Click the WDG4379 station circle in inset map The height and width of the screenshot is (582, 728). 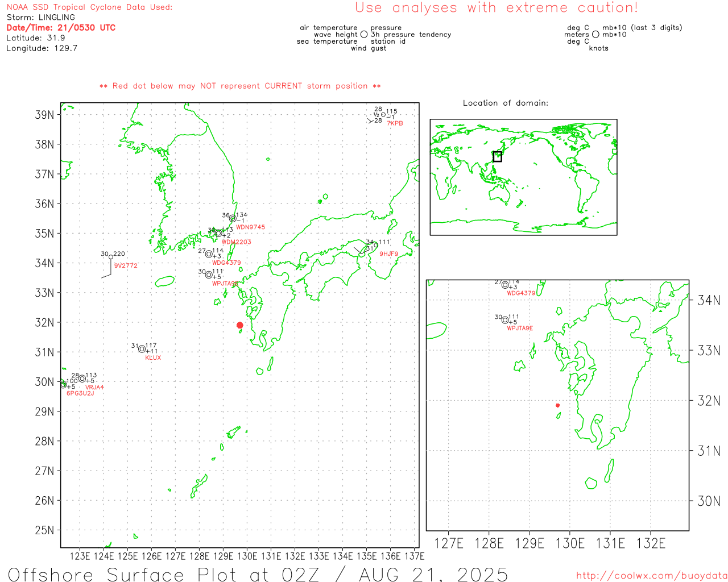tap(505, 285)
